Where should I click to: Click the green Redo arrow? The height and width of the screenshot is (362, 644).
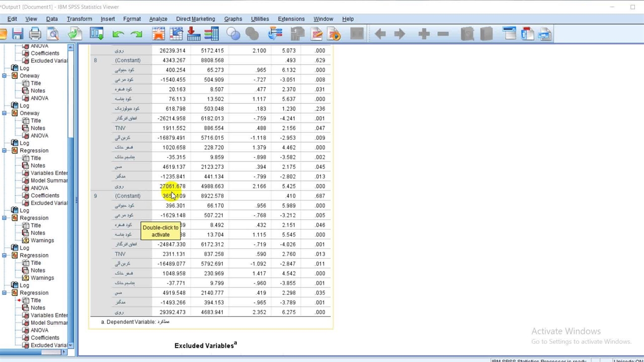pos(136,34)
